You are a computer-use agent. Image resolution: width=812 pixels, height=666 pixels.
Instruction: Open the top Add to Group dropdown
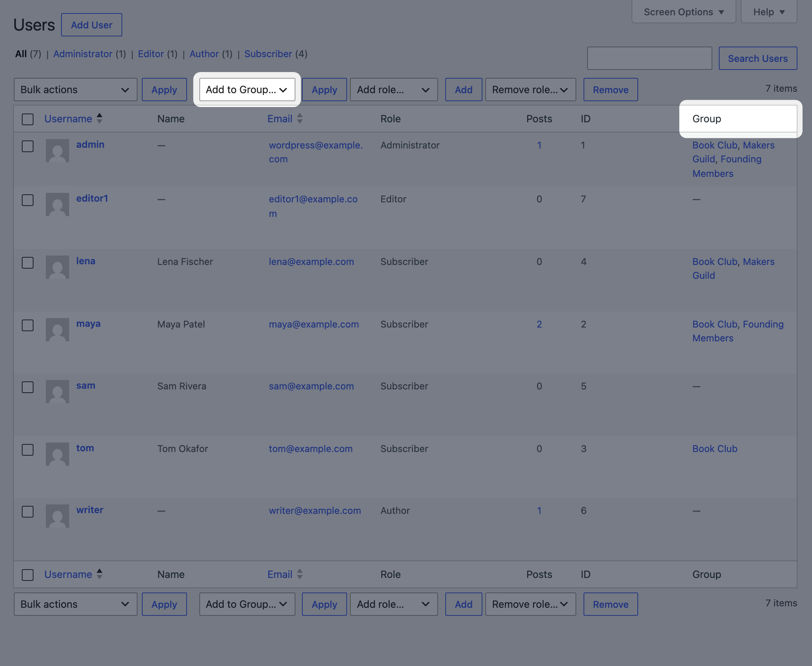pyautogui.click(x=247, y=90)
